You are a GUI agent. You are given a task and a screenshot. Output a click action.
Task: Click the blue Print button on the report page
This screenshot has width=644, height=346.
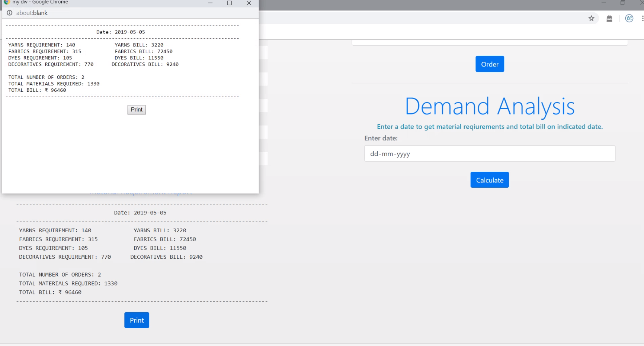[x=137, y=320]
